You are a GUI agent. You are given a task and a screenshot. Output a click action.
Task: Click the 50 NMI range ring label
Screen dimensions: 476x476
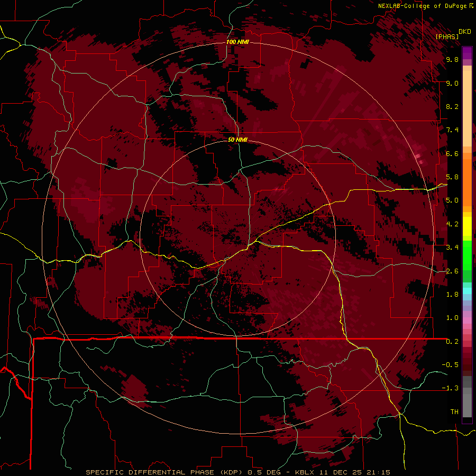pyautogui.click(x=237, y=140)
